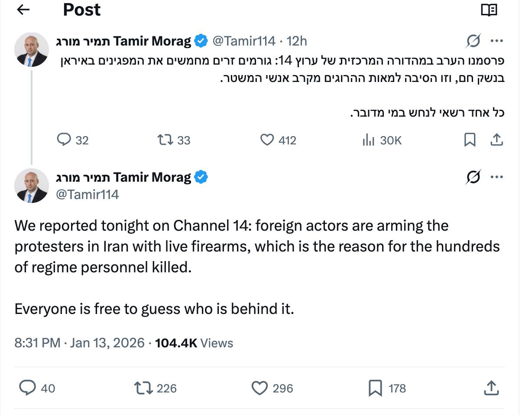This screenshot has height=415, width=532.
Task: Click the 8:31 PM Jan 13, 2026 timestamp
Action: click(79, 343)
